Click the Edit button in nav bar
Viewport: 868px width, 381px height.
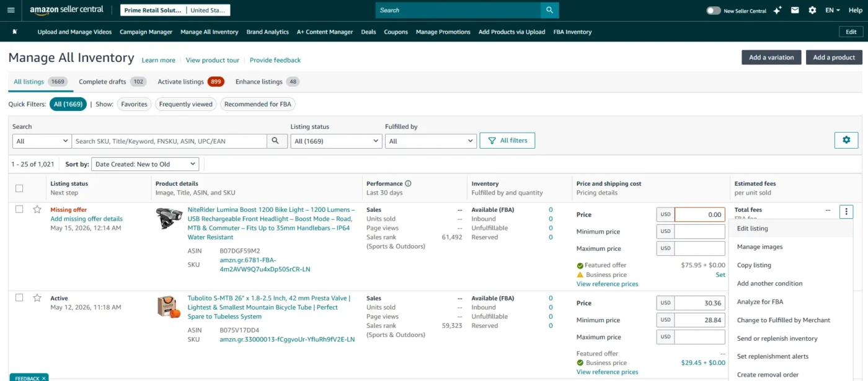[x=851, y=32]
